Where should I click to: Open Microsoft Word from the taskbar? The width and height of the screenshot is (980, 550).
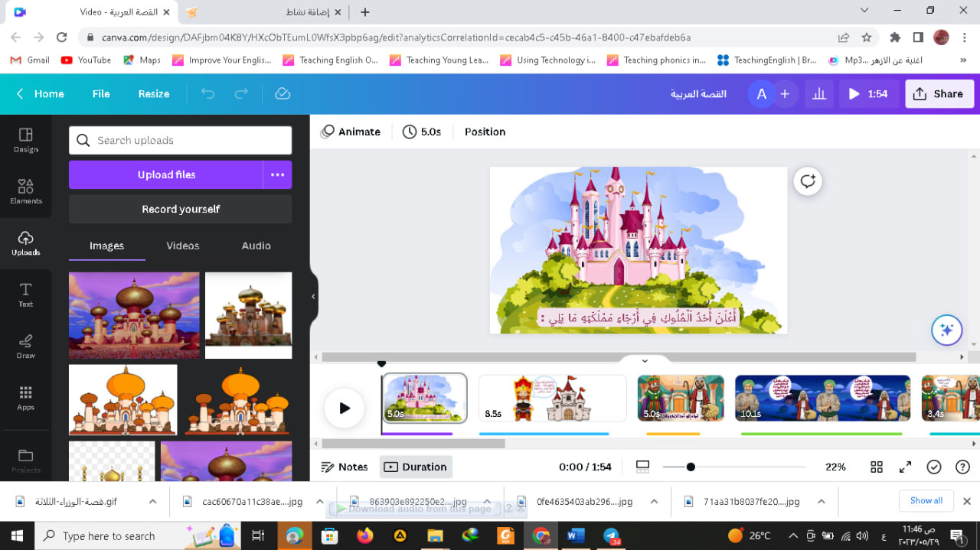click(575, 535)
